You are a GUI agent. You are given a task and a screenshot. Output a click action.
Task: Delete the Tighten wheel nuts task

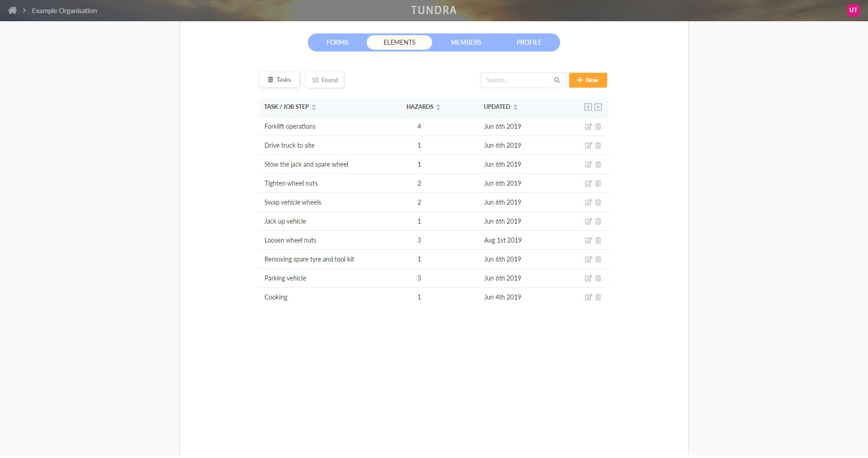[598, 183]
